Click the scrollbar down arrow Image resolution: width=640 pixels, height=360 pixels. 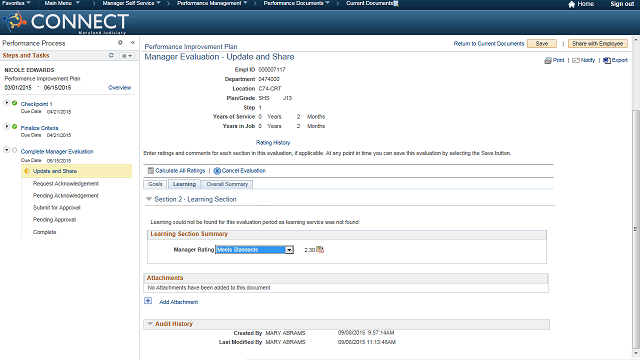click(636, 353)
